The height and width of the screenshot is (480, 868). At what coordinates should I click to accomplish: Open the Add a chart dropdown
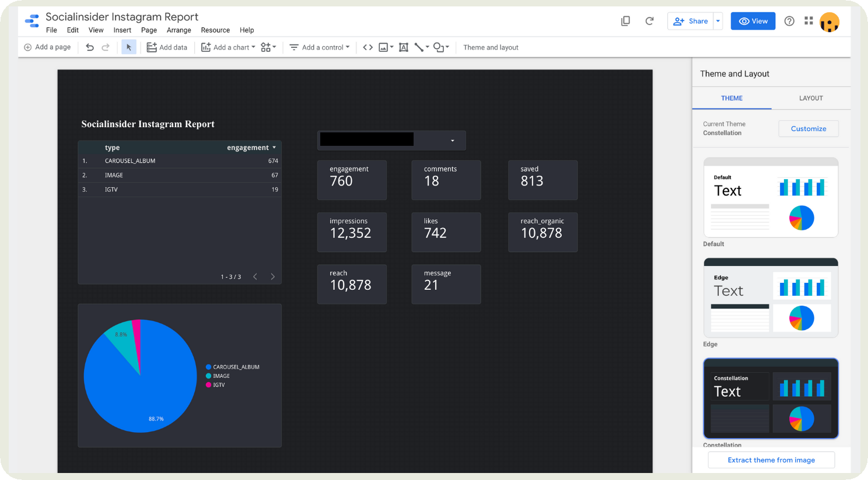coord(228,47)
